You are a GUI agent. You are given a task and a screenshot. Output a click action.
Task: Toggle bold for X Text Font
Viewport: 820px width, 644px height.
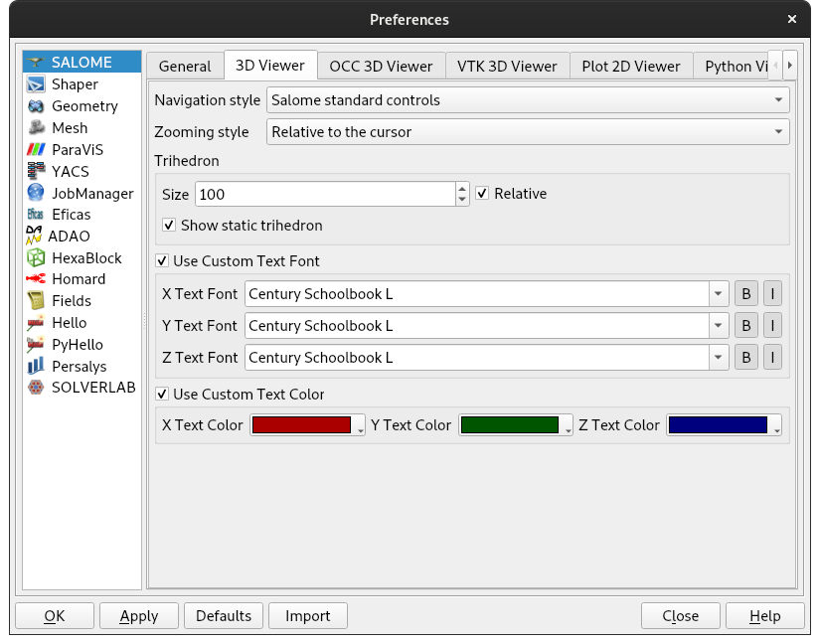[745, 294]
